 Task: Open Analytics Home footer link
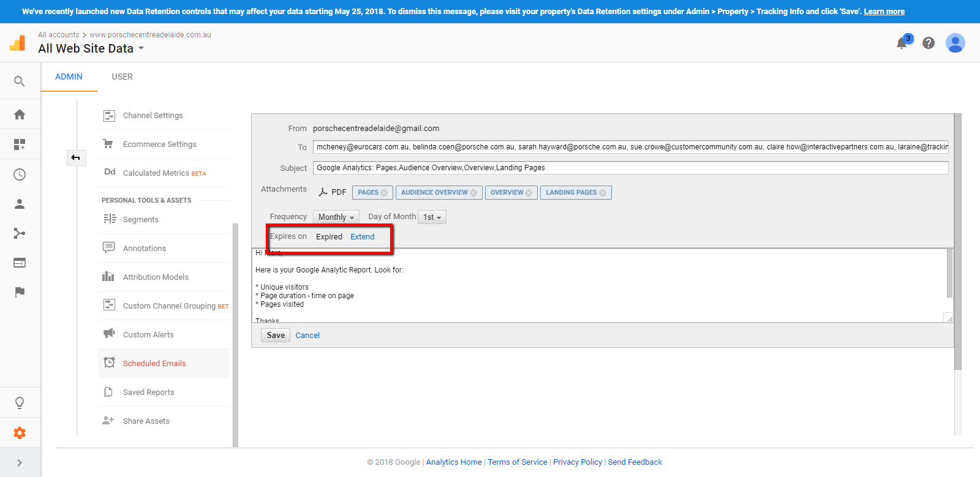tap(454, 462)
